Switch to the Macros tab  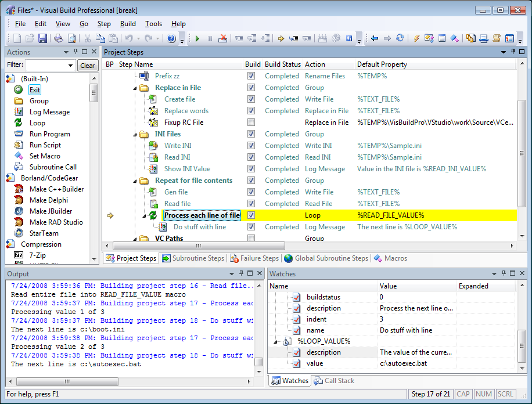click(390, 258)
